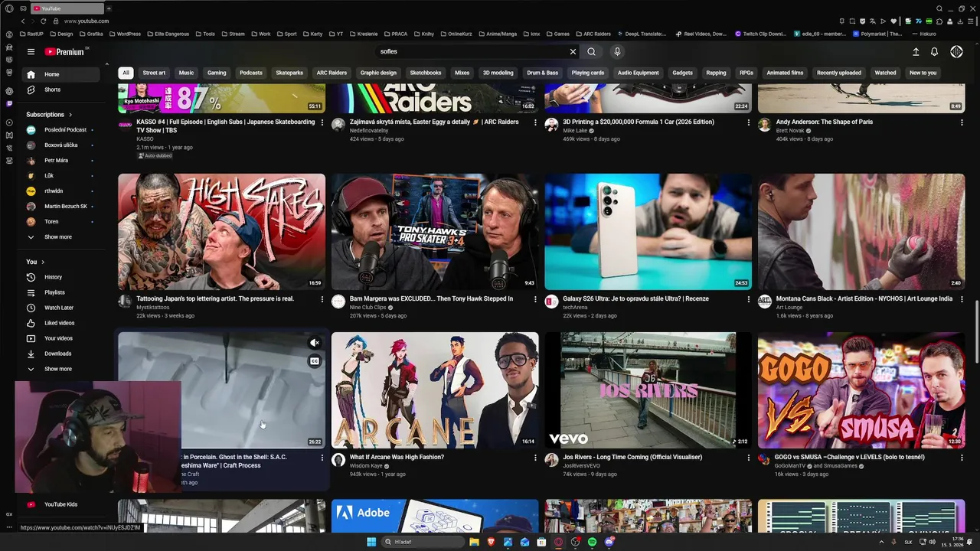The height and width of the screenshot is (551, 980).
Task: Play the Tony Hawk's Pro Skater thumbnail
Action: click(x=434, y=232)
